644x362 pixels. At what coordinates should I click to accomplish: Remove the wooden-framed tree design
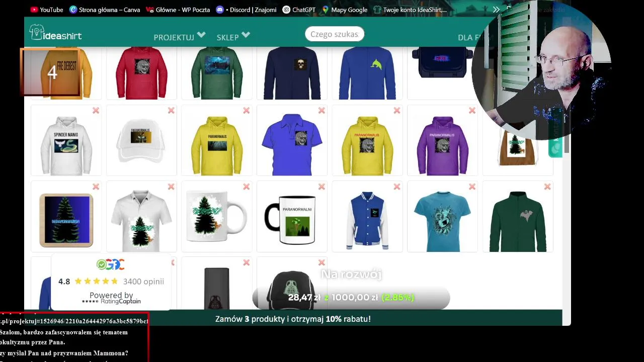pos(96,187)
